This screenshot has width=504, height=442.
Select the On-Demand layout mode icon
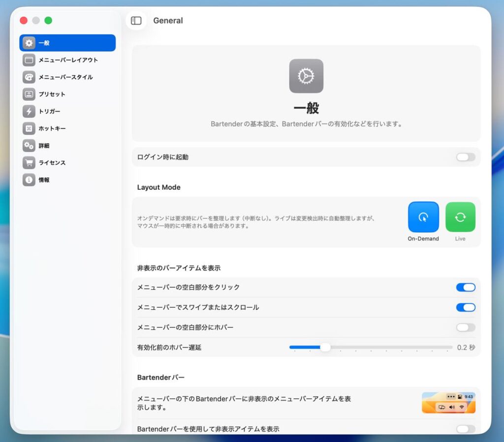[x=423, y=217]
